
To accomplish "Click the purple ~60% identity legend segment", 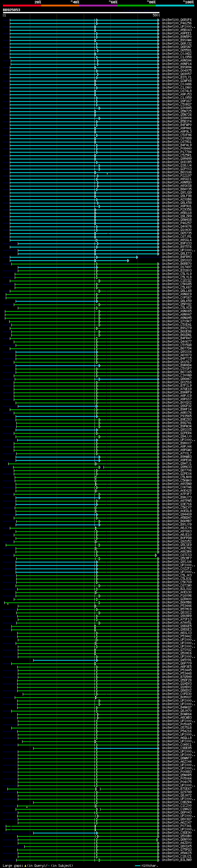I will [x=99, y=6].
